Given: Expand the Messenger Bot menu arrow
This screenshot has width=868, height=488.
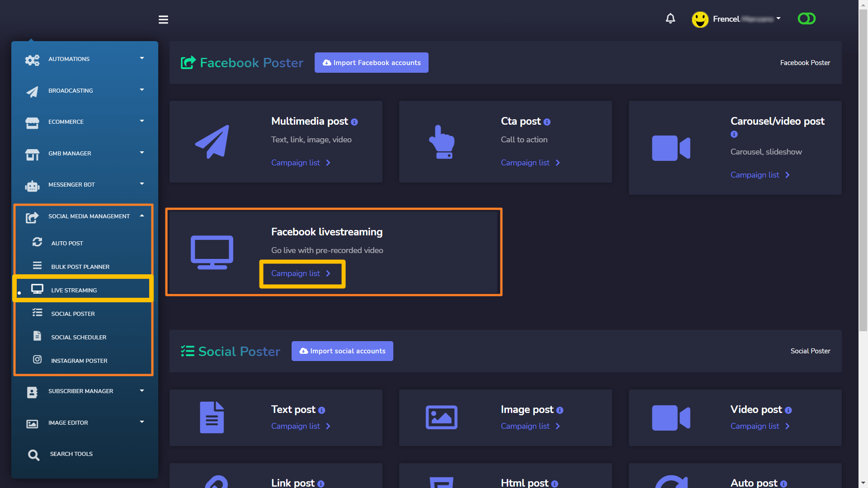Looking at the screenshot, I should click(x=142, y=184).
